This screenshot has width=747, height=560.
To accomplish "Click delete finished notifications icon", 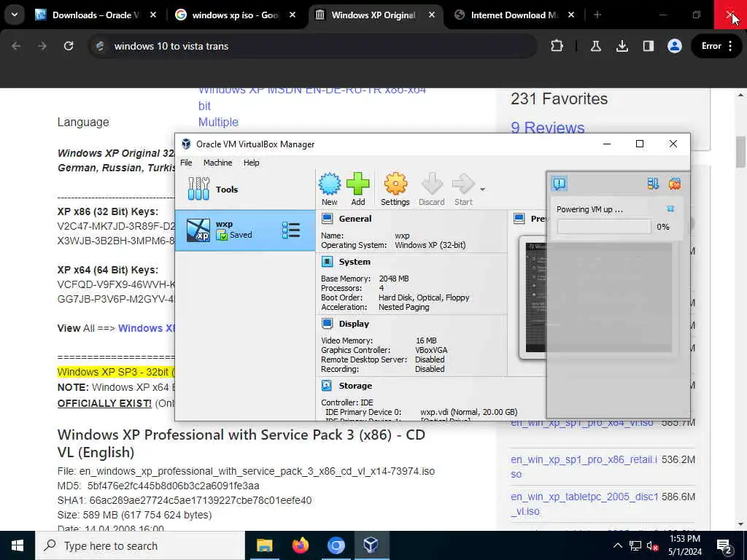I will tap(675, 184).
